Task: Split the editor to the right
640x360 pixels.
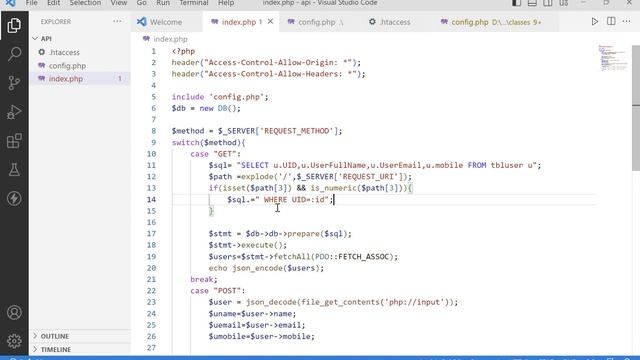Action: coord(611,22)
